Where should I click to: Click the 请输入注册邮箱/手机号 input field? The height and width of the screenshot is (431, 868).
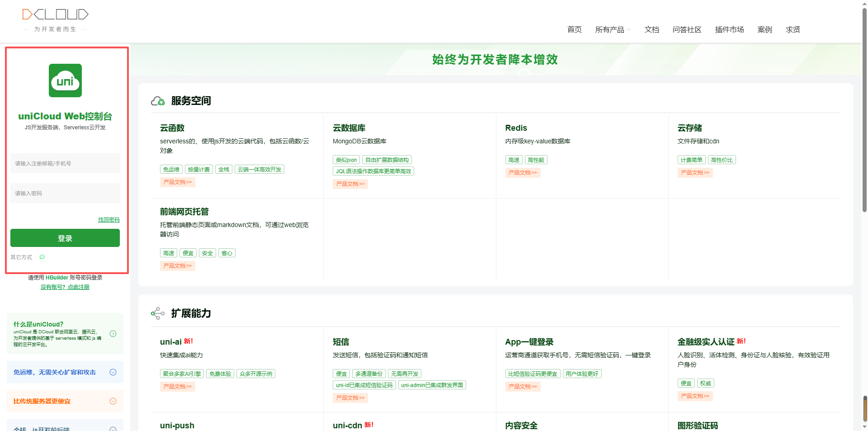coord(65,163)
